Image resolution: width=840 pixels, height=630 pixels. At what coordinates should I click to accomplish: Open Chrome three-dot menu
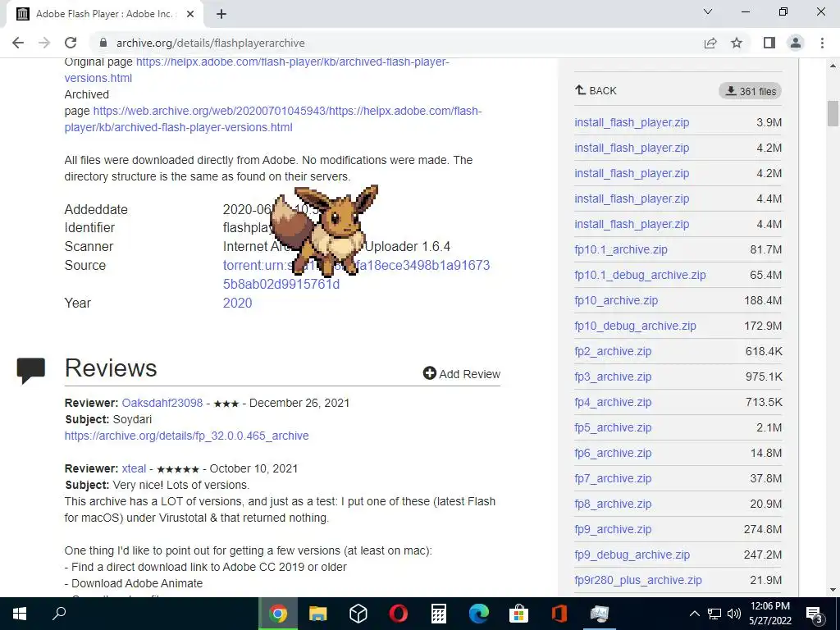click(822, 43)
